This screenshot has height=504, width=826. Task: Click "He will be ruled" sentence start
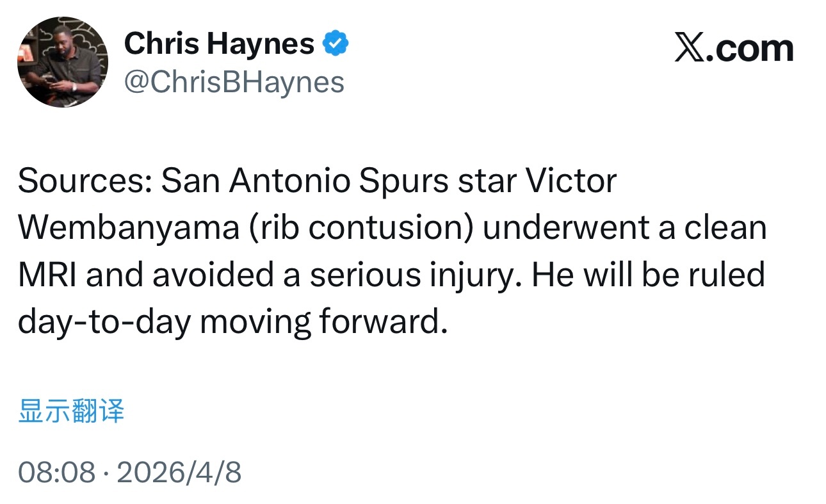(648, 275)
